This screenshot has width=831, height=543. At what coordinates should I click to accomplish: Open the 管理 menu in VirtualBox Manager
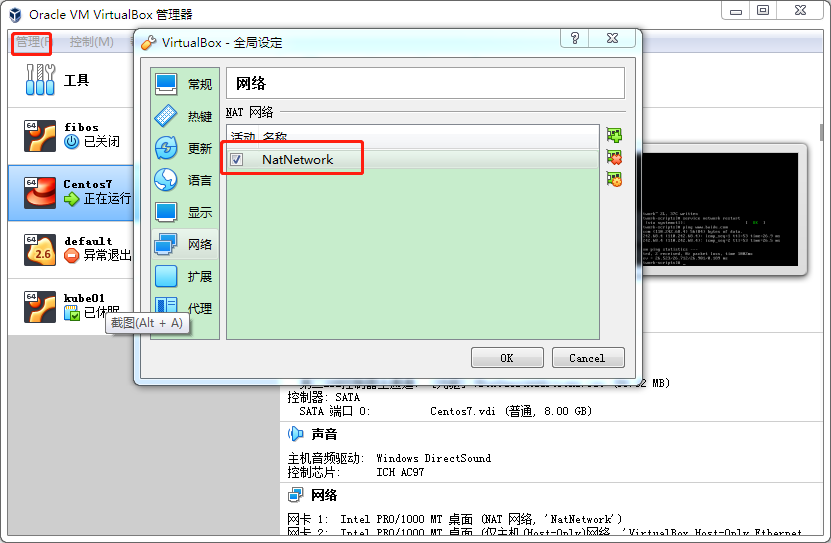pos(32,42)
